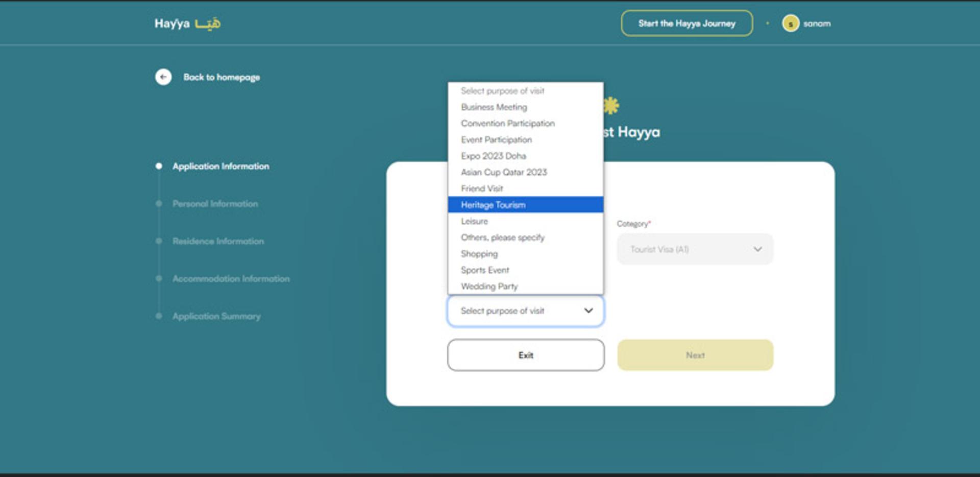Click the Application Information step bullet
Screen dimensions: 980x477
pos(159,166)
